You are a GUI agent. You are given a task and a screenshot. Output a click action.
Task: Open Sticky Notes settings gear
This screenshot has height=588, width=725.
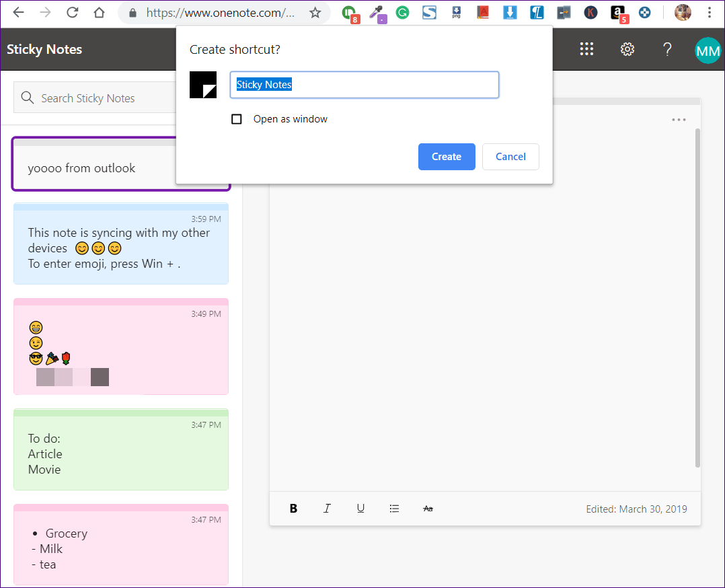(x=627, y=49)
